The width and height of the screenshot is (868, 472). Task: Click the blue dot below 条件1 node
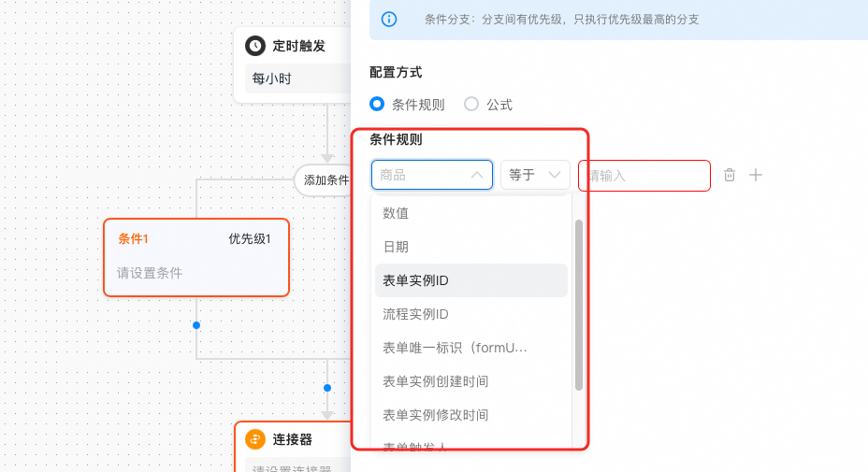(196, 325)
